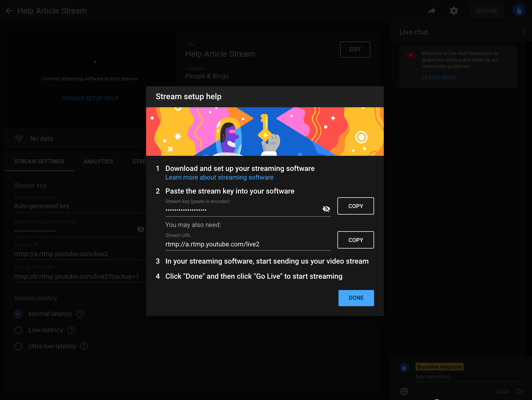Image resolution: width=532 pixels, height=400 pixels.
Task: Click the send message arrow icon
Action: [x=520, y=391]
